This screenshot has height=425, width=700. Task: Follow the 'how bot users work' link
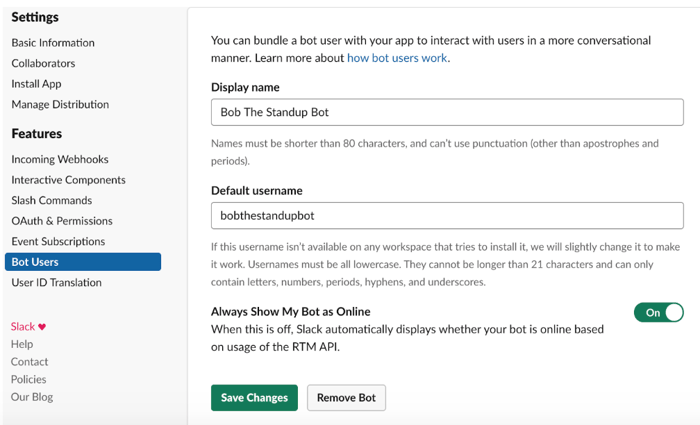click(x=397, y=58)
